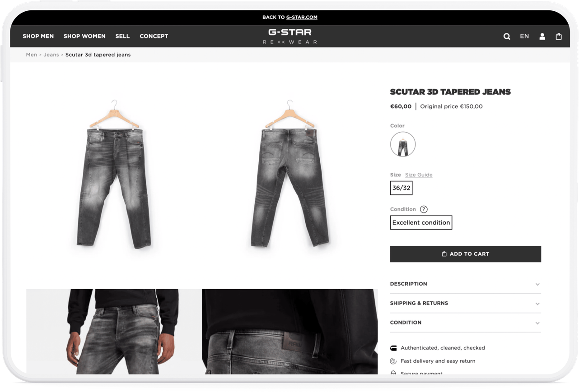Expand the Description section
This screenshot has height=392, width=579.
(x=465, y=284)
